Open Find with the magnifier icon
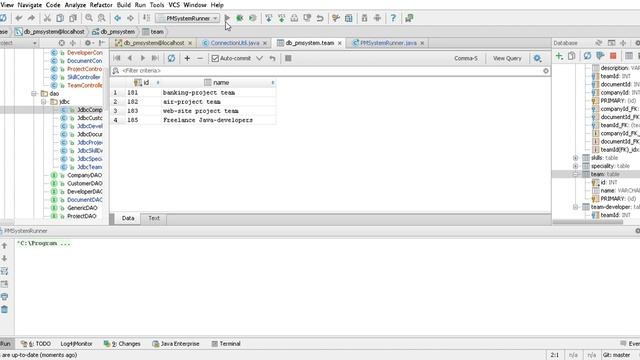This screenshot has height=360, width=640. tap(89, 18)
